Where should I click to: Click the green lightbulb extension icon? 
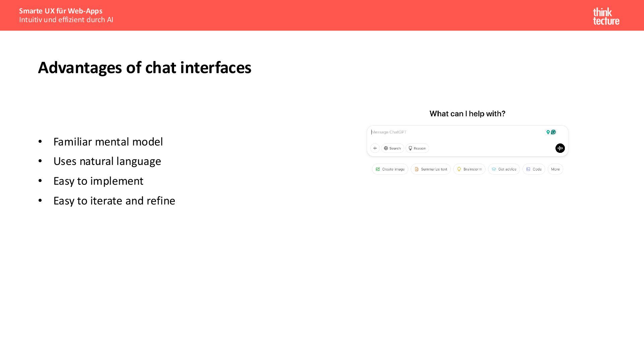pos(548,132)
